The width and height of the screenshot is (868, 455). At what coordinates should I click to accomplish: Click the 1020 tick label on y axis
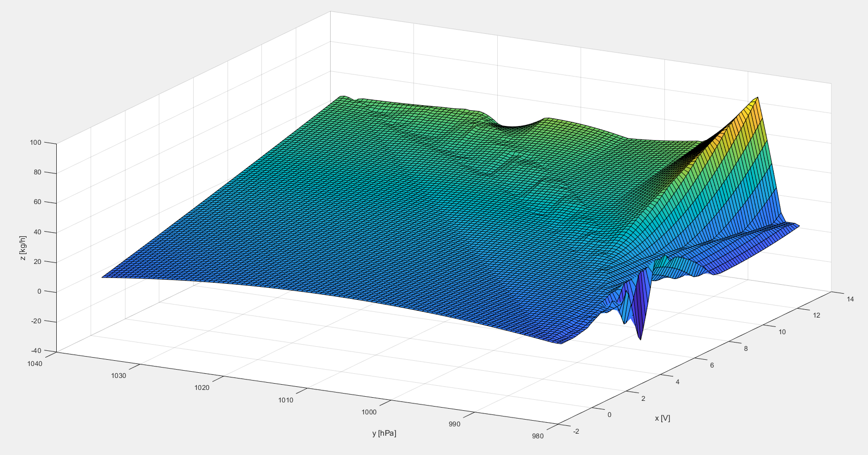(x=202, y=387)
